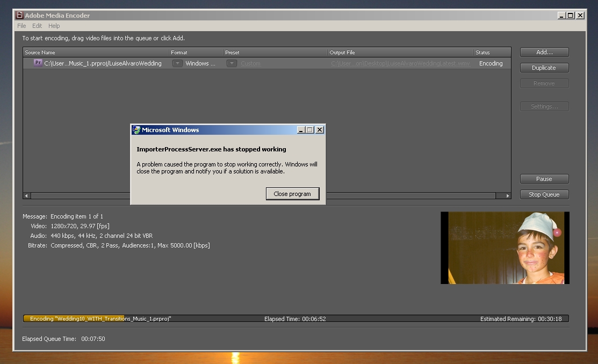Open the Format dropdown for the queued item
Image resolution: width=598 pixels, height=364 pixels.
(177, 63)
